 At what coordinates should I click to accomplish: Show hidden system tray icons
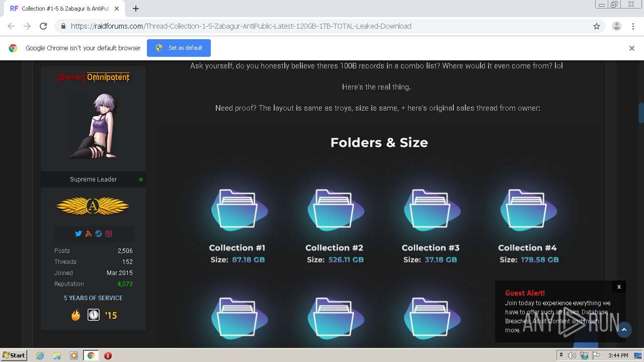point(561,355)
